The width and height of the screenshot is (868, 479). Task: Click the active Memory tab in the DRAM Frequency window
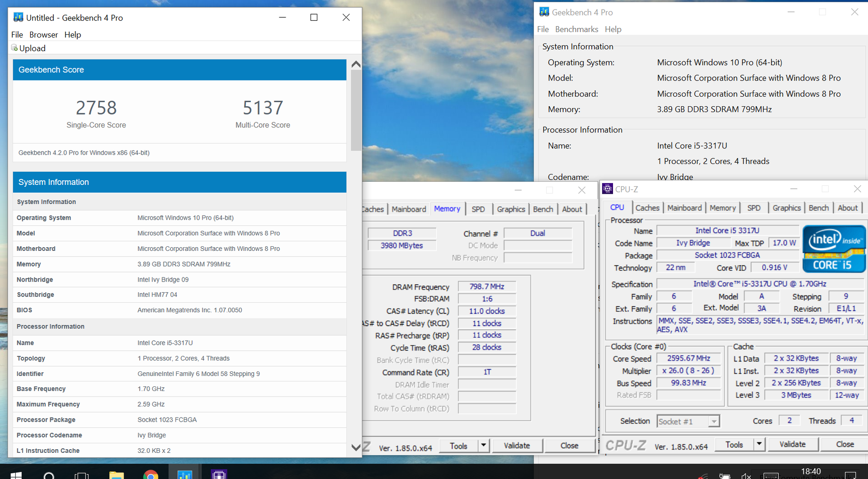coord(447,208)
